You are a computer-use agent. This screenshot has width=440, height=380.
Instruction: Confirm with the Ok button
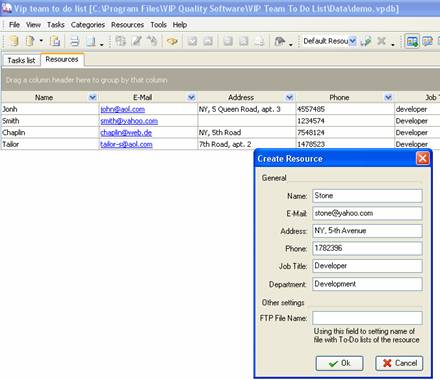click(339, 363)
